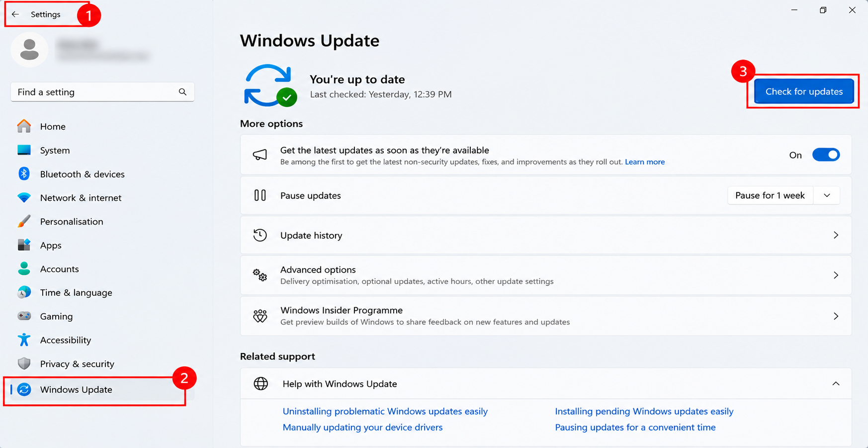The image size is (868, 448).
Task: Click the pause bars icon
Action: tap(260, 195)
